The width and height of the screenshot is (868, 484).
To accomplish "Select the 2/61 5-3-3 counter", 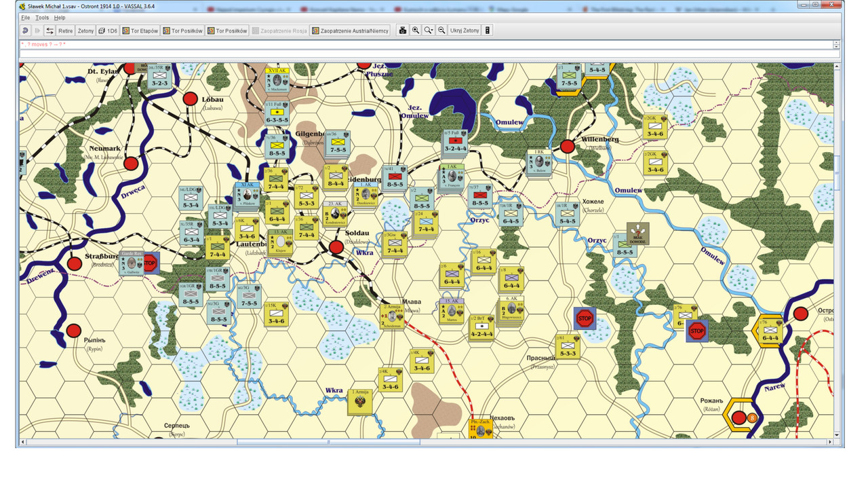I will click(568, 346).
